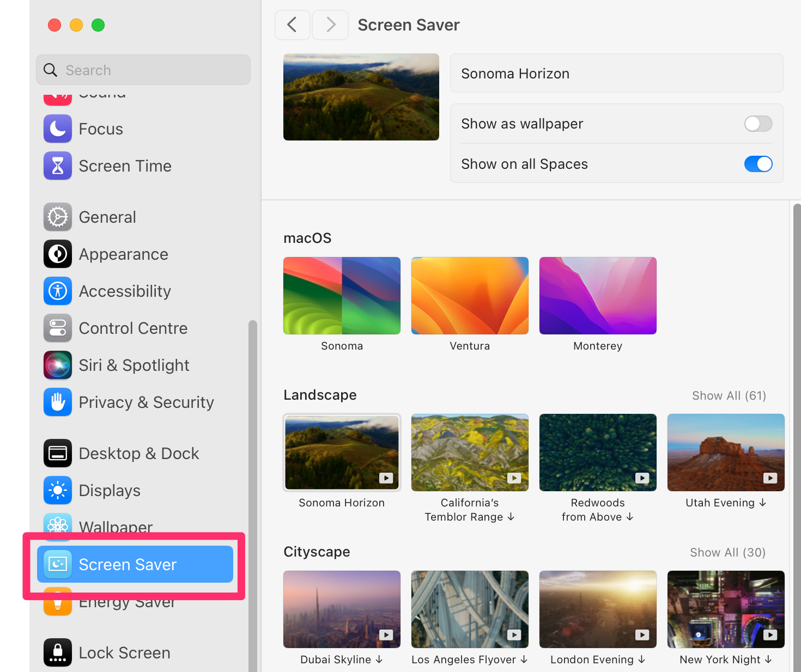Go forward with the right chevron
The height and width of the screenshot is (672, 801).
[x=330, y=25]
